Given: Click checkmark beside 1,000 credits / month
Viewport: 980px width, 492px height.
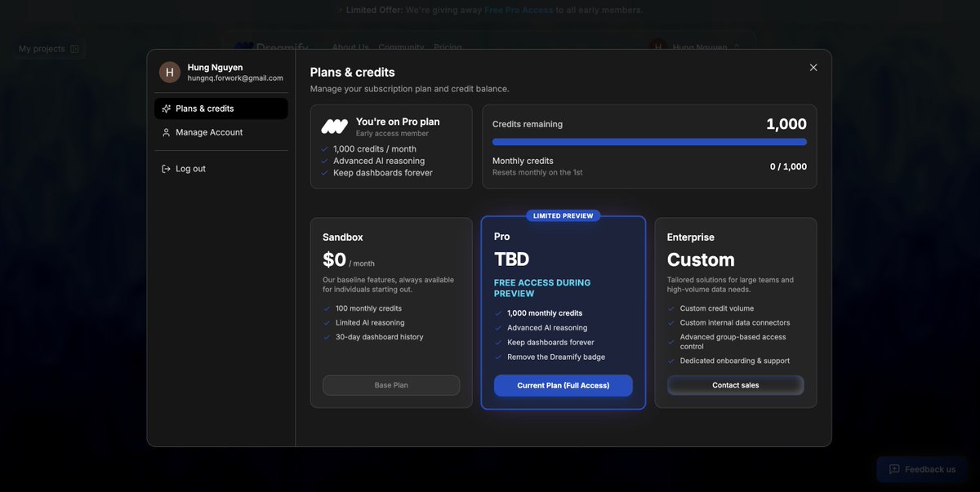Looking at the screenshot, I should click(324, 149).
